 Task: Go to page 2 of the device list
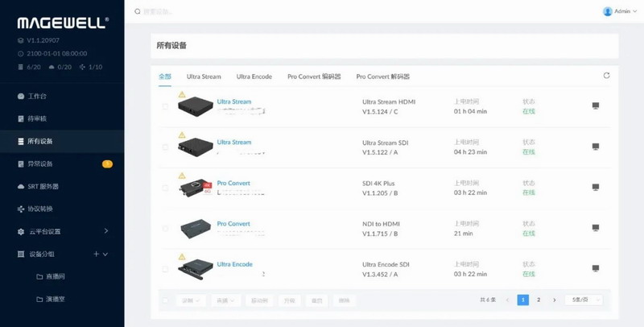pyautogui.click(x=539, y=300)
